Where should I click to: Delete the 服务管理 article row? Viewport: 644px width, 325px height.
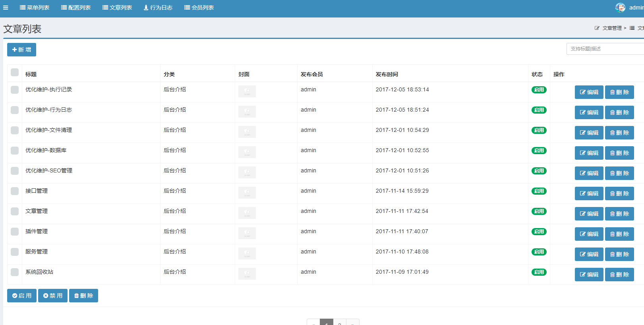coord(619,254)
